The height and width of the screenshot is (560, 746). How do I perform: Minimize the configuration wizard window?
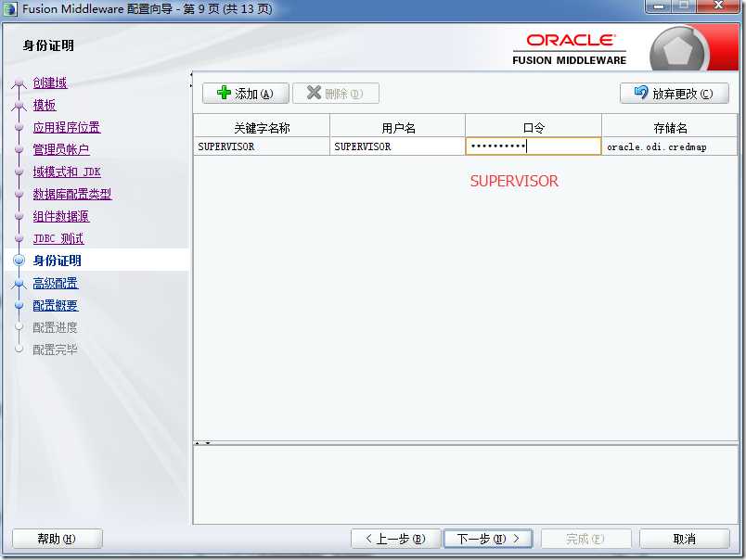(659, 6)
